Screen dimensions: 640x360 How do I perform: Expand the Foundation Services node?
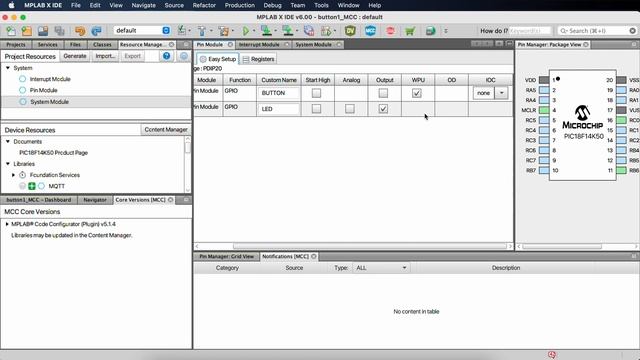pos(13,175)
